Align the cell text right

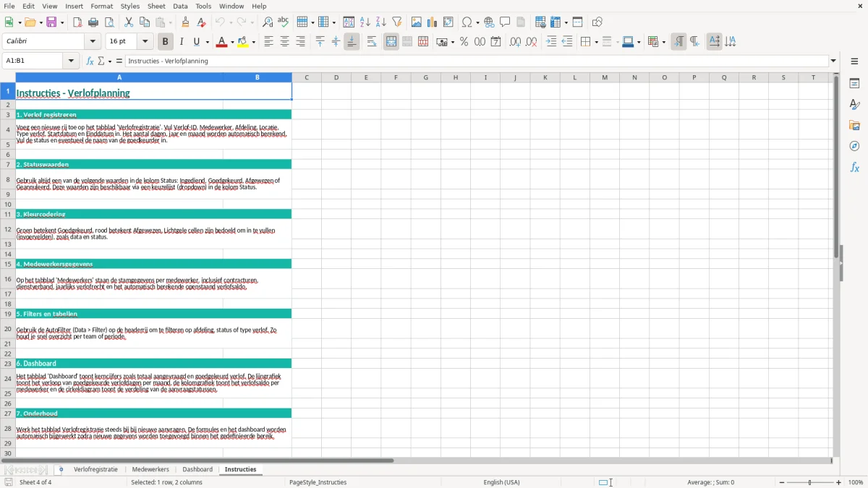coord(300,42)
